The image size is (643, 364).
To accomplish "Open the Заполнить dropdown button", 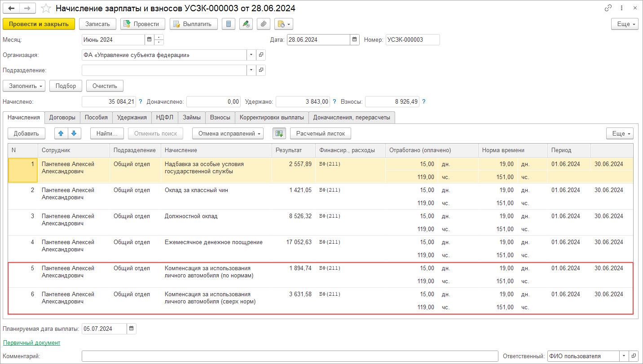I will (24, 86).
